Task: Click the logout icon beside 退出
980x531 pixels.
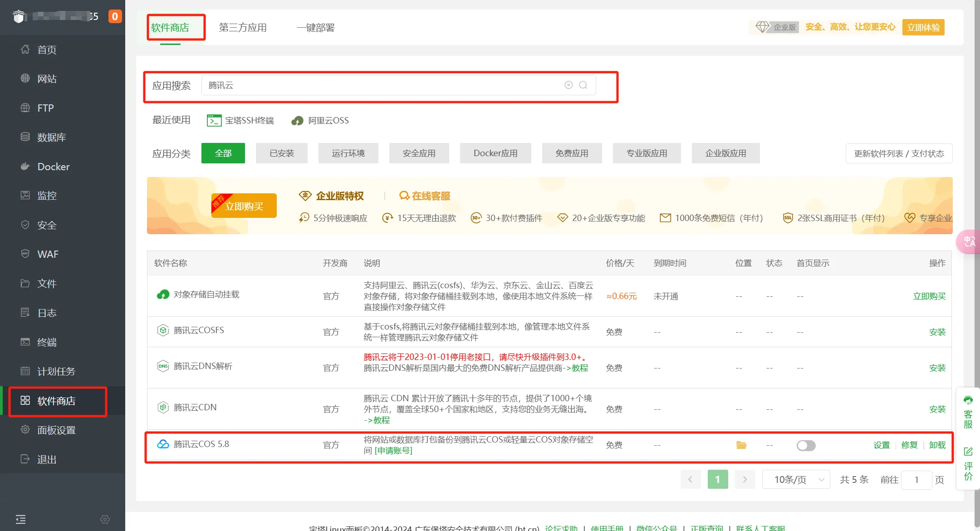Action: tap(25, 459)
